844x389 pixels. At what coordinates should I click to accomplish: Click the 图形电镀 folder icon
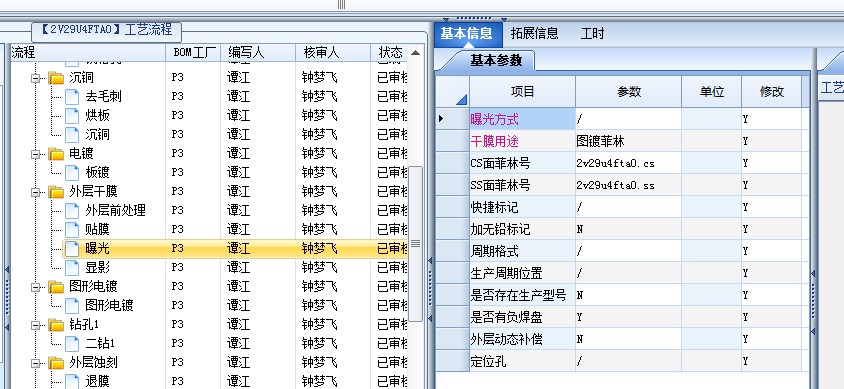coord(56,287)
